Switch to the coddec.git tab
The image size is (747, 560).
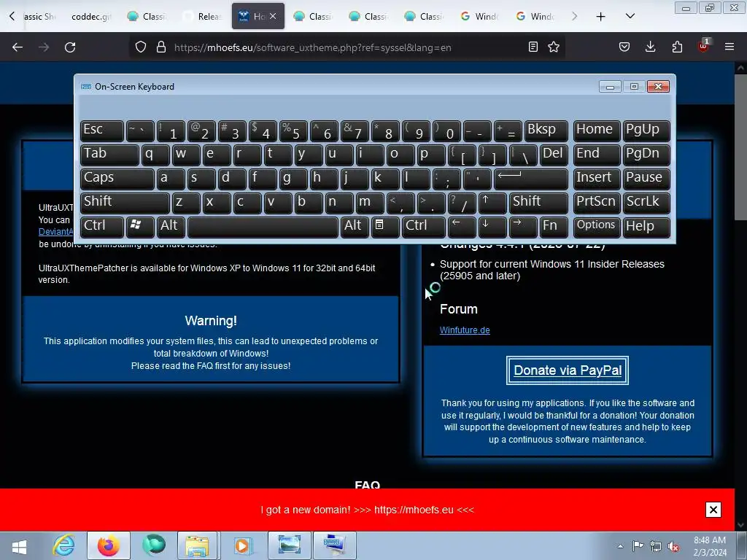(x=91, y=16)
